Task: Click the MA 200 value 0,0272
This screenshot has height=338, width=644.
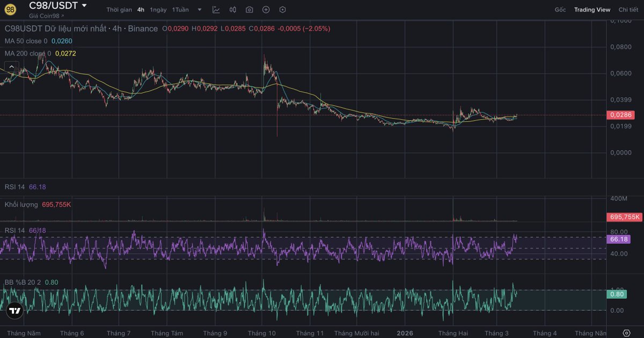Action: click(x=65, y=54)
